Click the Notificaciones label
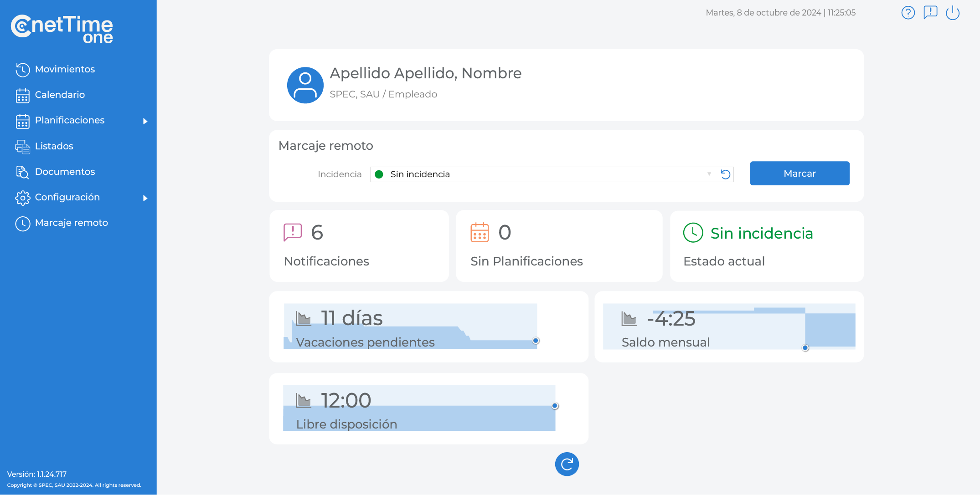The height and width of the screenshot is (495, 980). (x=326, y=261)
